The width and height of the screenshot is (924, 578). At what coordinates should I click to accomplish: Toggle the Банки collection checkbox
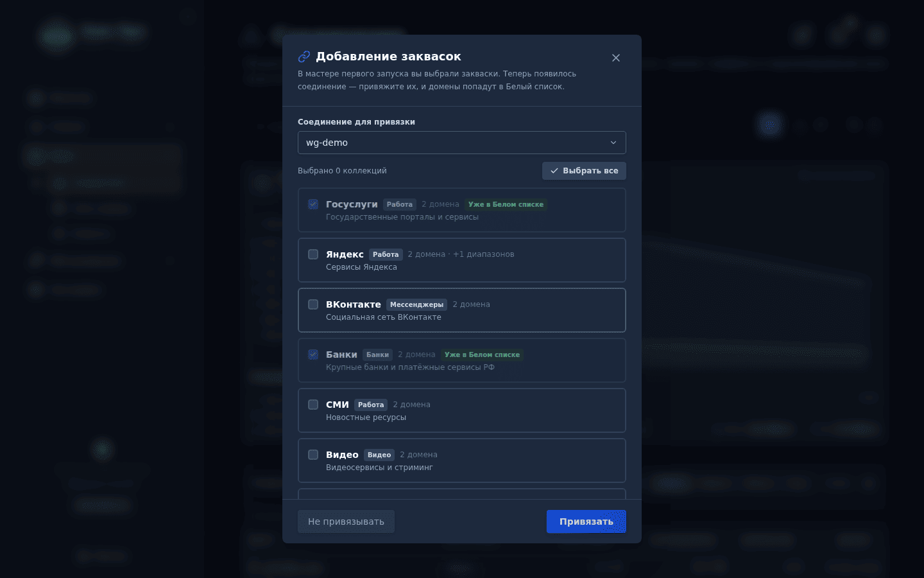pos(313,355)
